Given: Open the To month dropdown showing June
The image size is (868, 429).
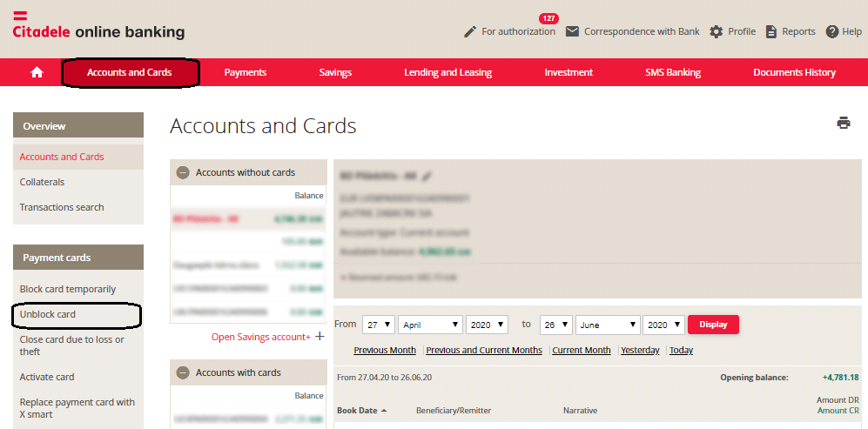Looking at the screenshot, I should coord(608,325).
